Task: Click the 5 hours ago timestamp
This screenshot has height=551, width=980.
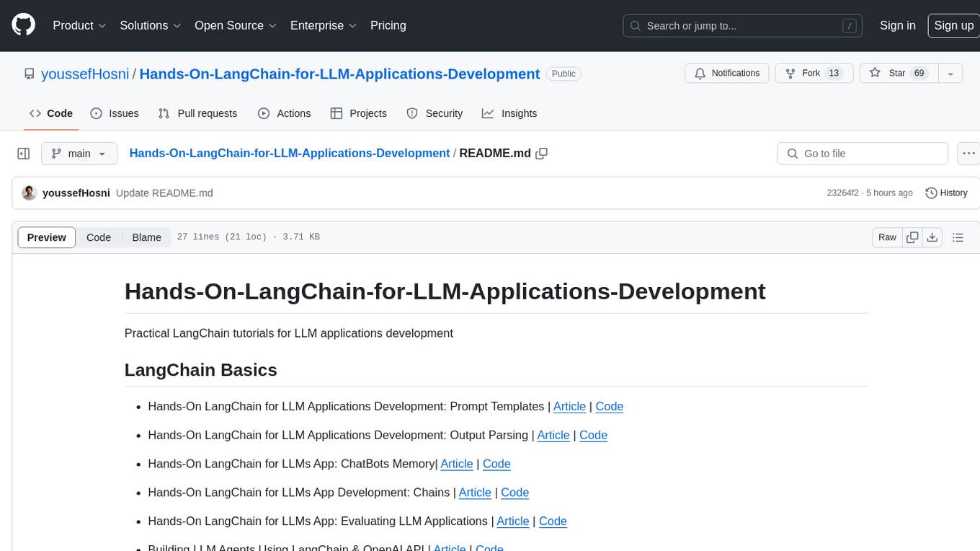Action: [x=891, y=193]
